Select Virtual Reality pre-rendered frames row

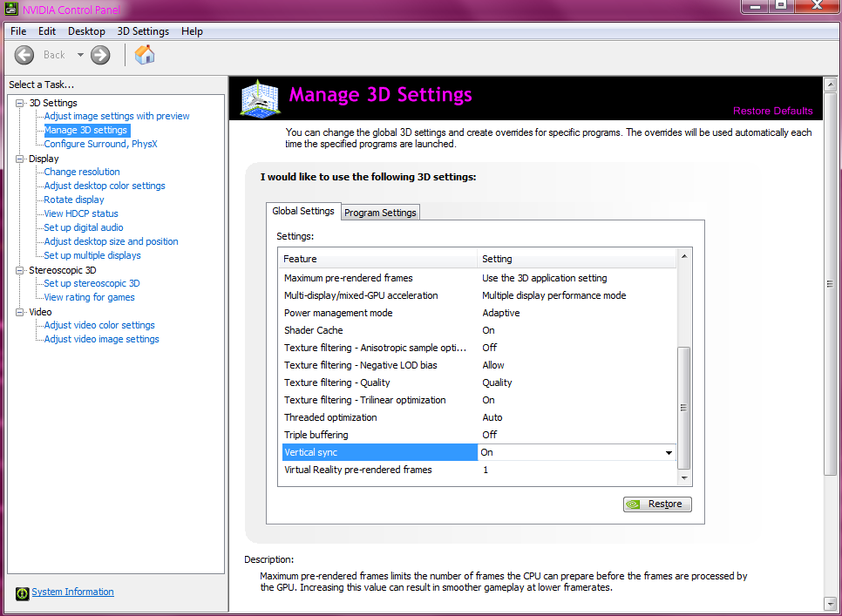pyautogui.click(x=479, y=470)
